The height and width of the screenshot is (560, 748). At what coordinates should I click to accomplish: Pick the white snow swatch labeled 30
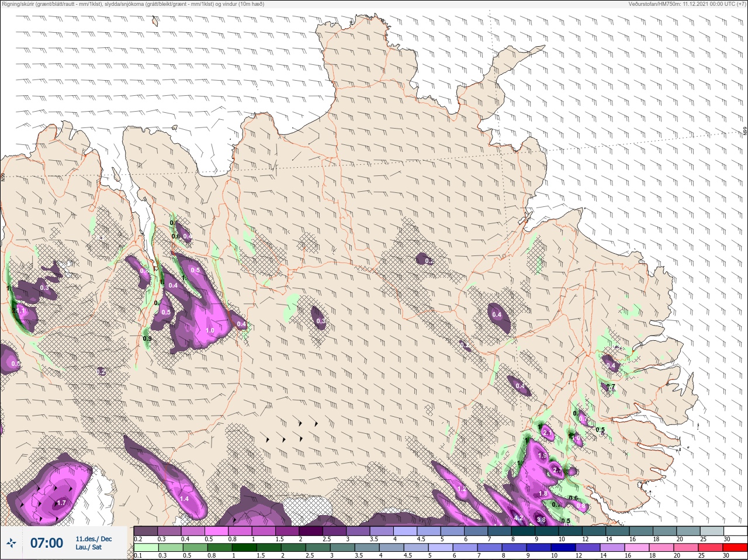(x=735, y=531)
